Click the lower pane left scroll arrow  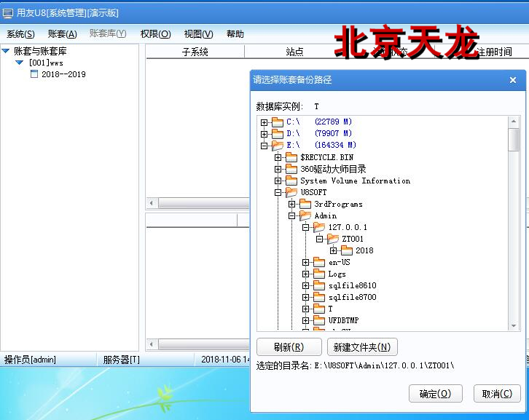click(x=151, y=344)
